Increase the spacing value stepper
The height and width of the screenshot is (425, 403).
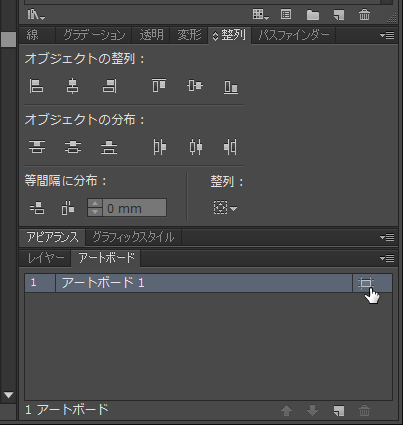click(x=95, y=204)
